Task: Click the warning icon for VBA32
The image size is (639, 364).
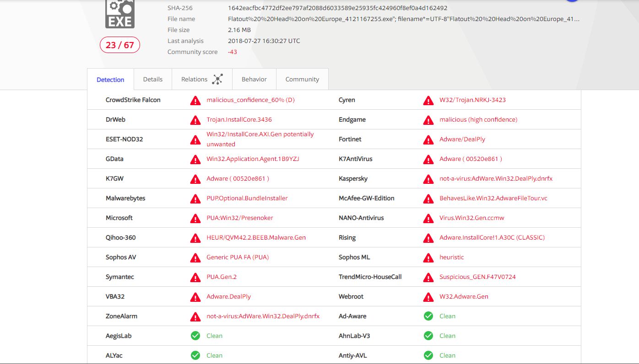Action: (195, 297)
